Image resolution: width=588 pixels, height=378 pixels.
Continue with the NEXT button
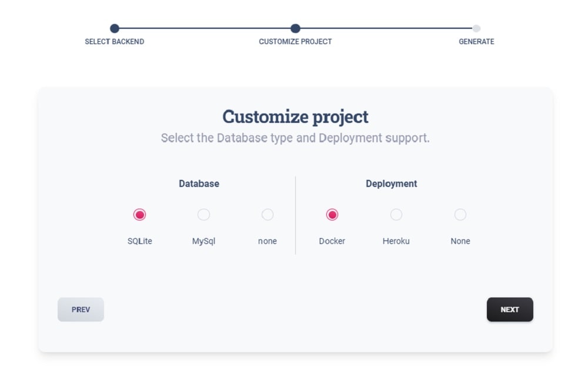click(510, 309)
